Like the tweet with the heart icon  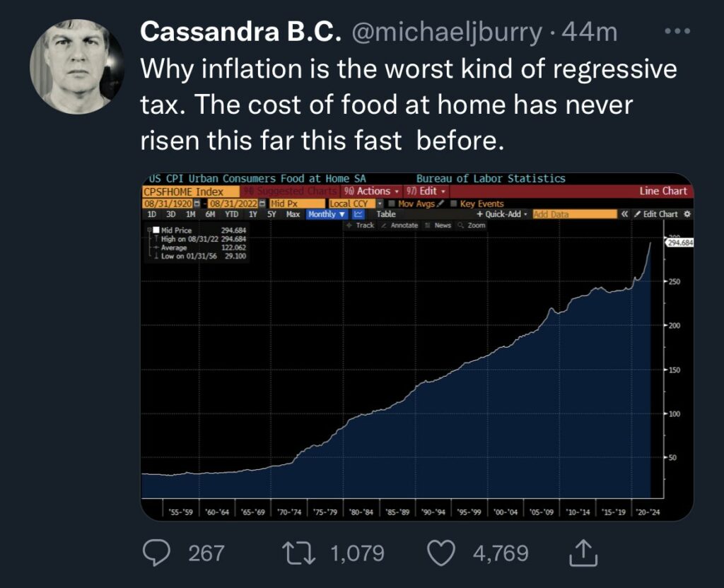coord(443,553)
